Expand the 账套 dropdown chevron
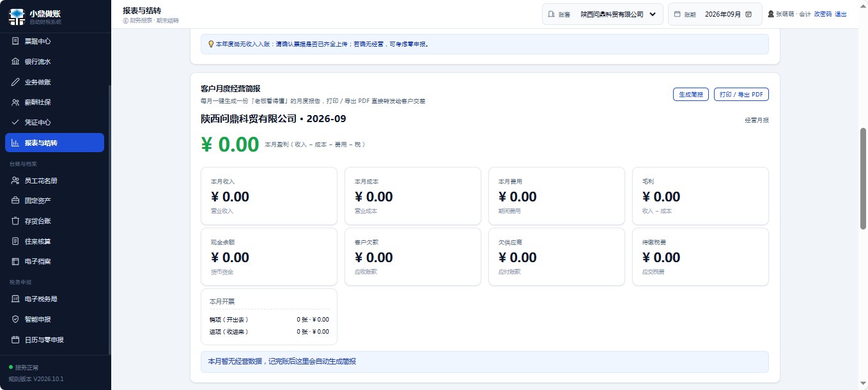 point(652,14)
